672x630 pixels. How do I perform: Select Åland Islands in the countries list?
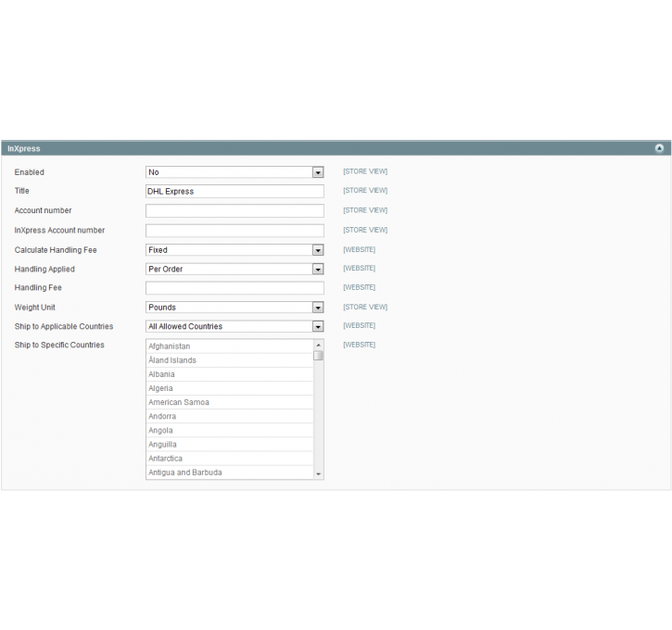[x=230, y=360]
